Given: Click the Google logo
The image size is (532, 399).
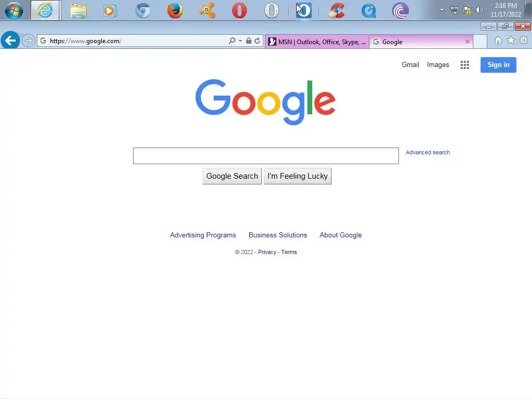Looking at the screenshot, I should tap(265, 102).
